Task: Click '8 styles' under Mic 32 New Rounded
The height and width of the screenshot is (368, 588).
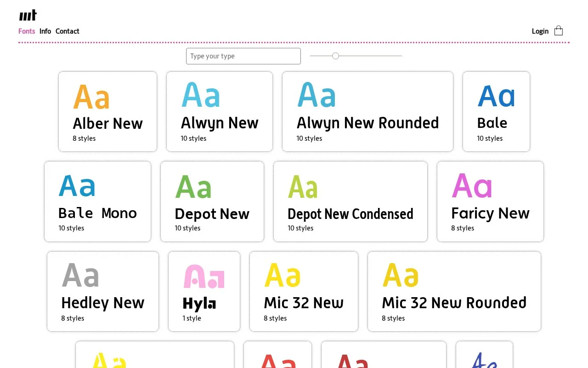Action: 393,318
